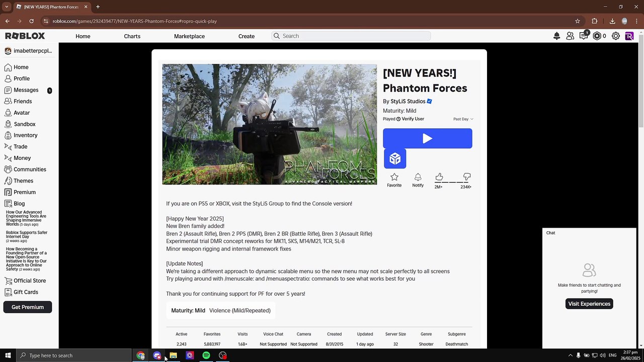Screen dimensions: 644x362
Task: Open Gift Cards in left sidebar
Action: [21, 292]
